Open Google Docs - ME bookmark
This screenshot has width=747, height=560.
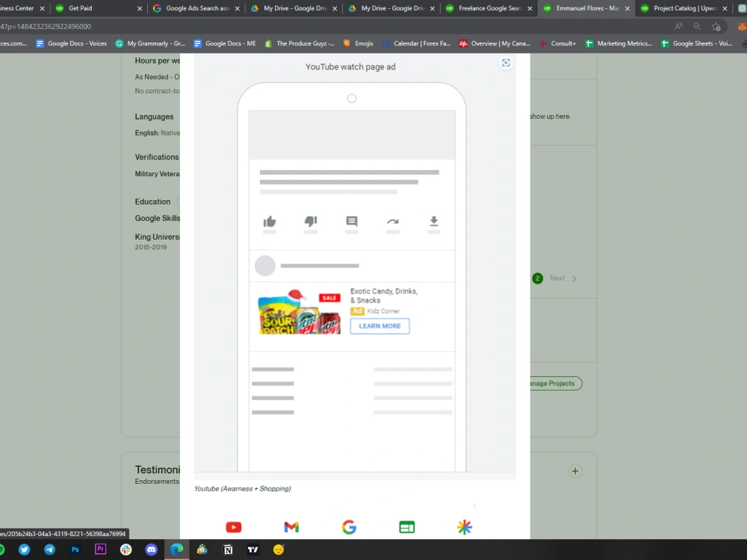click(x=225, y=43)
